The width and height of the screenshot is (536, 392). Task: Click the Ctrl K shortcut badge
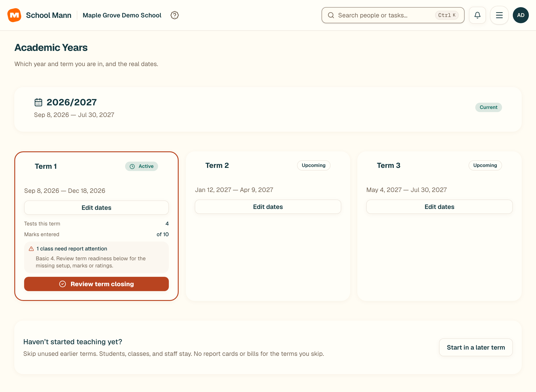point(446,15)
